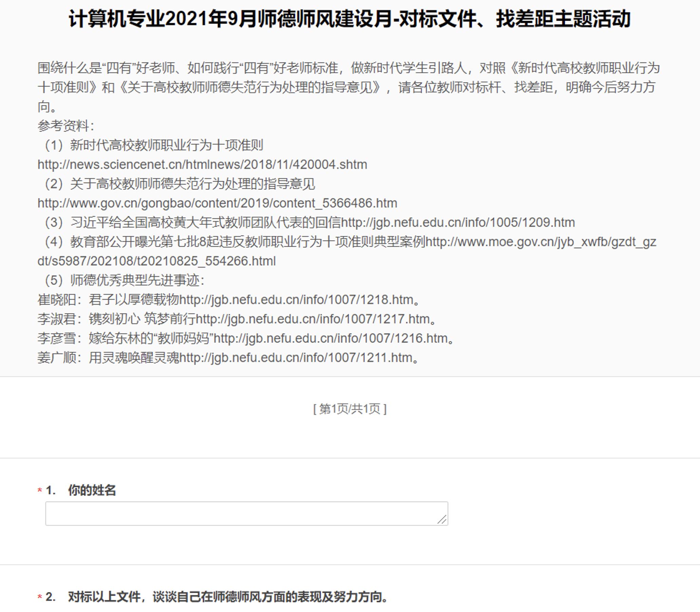Click the 第1页/共1页 page indicator
Screen dimensions: 700x612
(x=350, y=409)
